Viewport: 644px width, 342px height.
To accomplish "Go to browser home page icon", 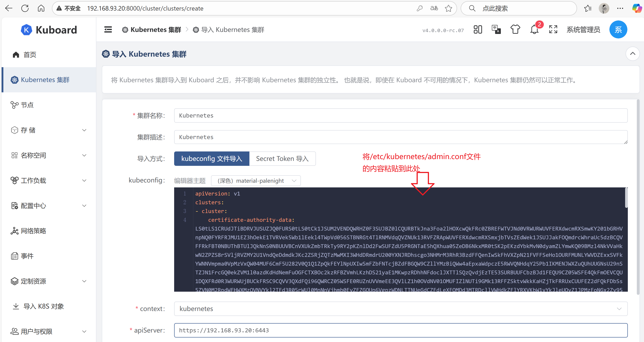I will 41,8.
